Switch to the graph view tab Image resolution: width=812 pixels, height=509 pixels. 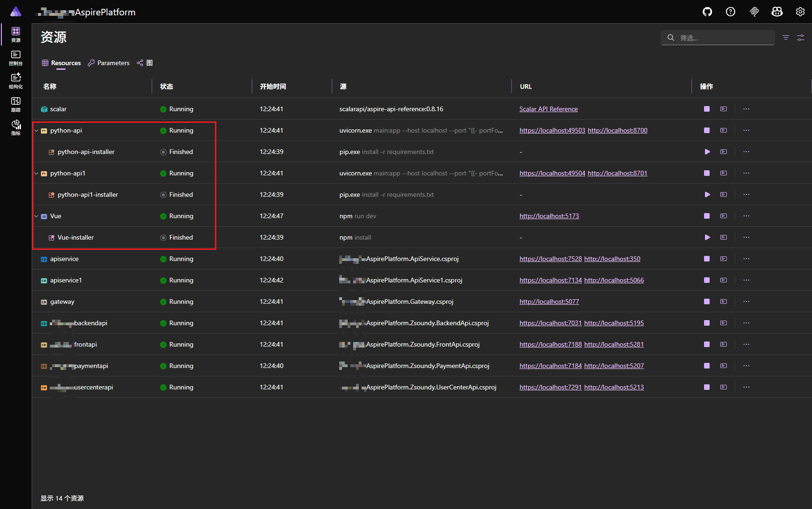tap(145, 63)
